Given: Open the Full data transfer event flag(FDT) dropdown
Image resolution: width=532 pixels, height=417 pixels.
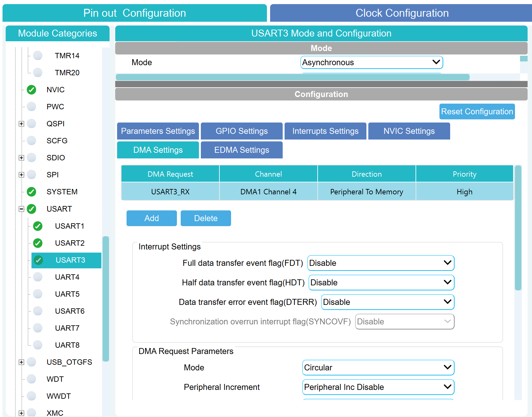Looking at the screenshot, I should click(381, 263).
